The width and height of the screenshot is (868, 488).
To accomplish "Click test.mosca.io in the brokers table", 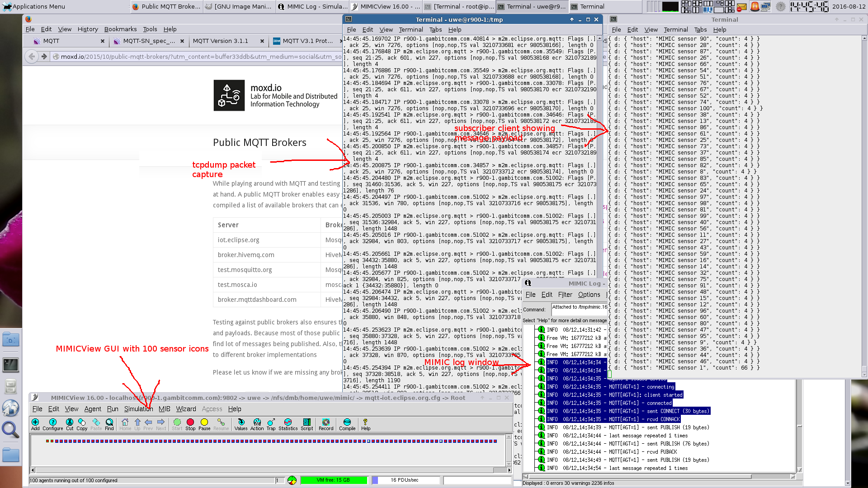I will tap(237, 285).
